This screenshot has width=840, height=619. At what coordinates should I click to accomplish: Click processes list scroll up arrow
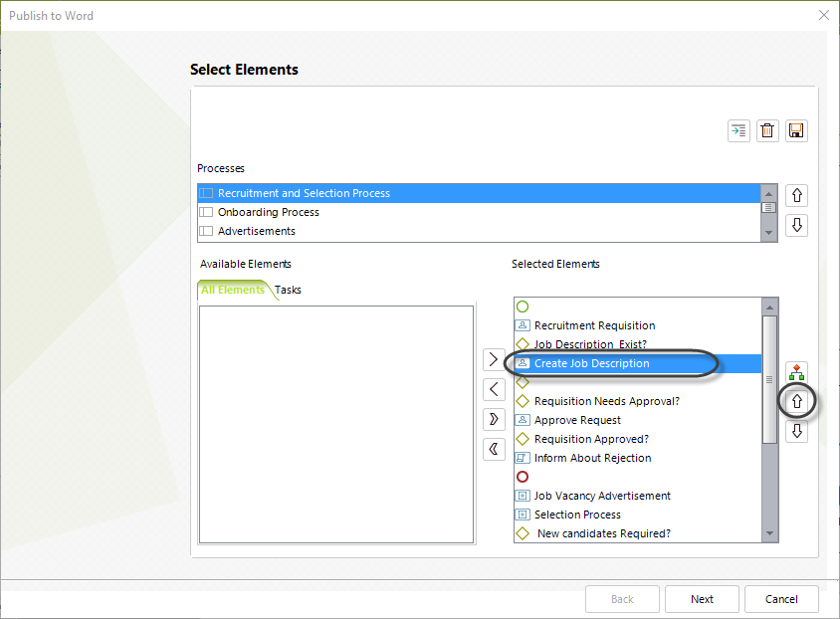coord(768,193)
